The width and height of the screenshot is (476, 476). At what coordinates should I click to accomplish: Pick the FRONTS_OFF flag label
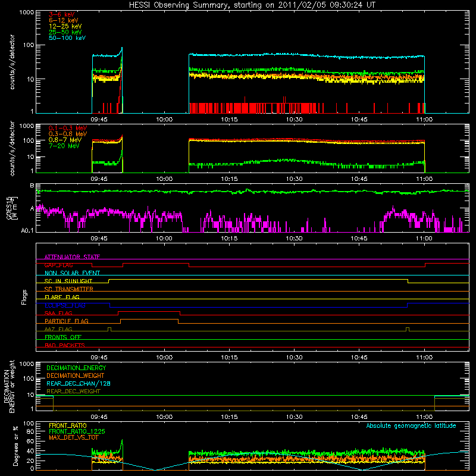(63, 337)
